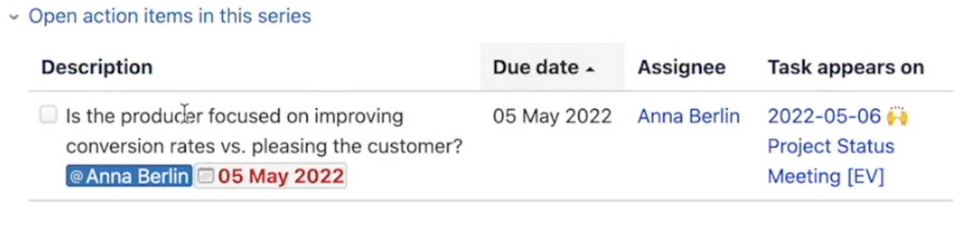The height and width of the screenshot is (228, 980).
Task: Select the Task appears on column header
Action: [x=846, y=67]
